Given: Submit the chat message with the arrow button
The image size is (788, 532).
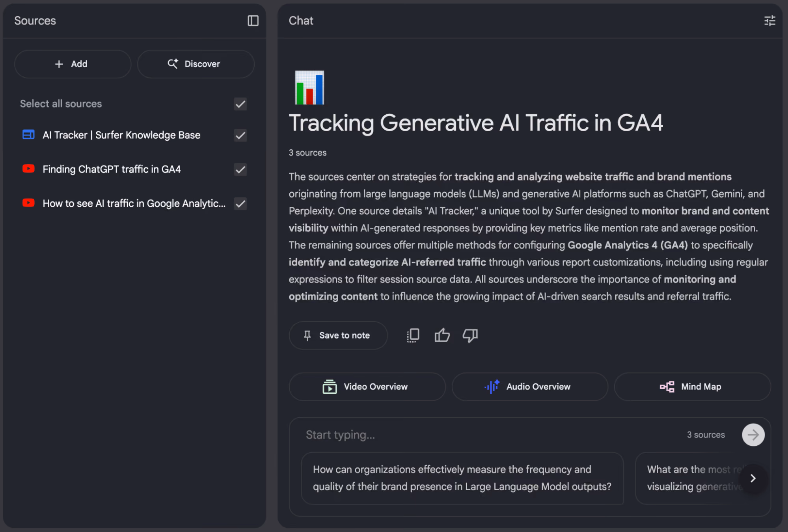Looking at the screenshot, I should point(753,435).
